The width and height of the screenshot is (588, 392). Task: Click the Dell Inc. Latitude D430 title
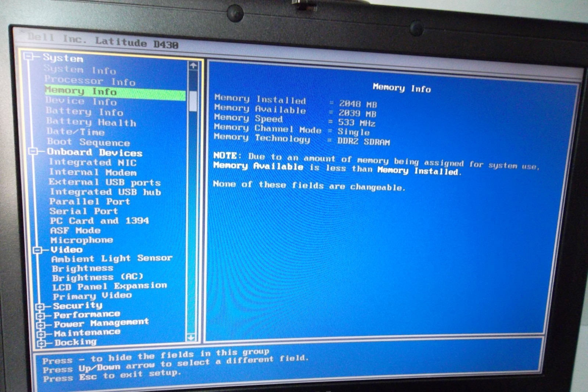(103, 41)
